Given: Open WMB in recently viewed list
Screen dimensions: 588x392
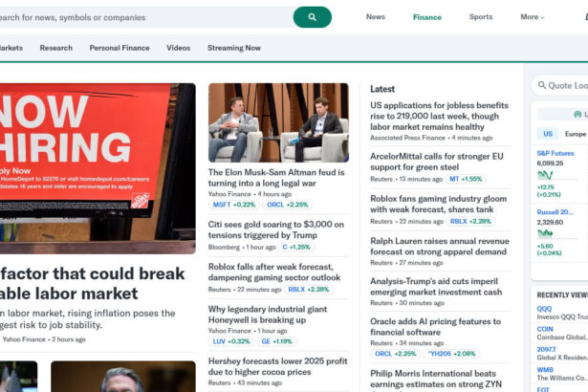Looking at the screenshot, I should point(545,370).
